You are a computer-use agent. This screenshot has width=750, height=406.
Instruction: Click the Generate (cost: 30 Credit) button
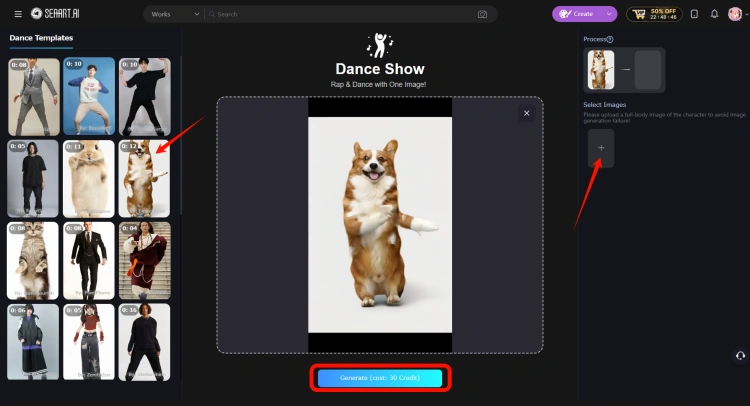[x=380, y=378]
